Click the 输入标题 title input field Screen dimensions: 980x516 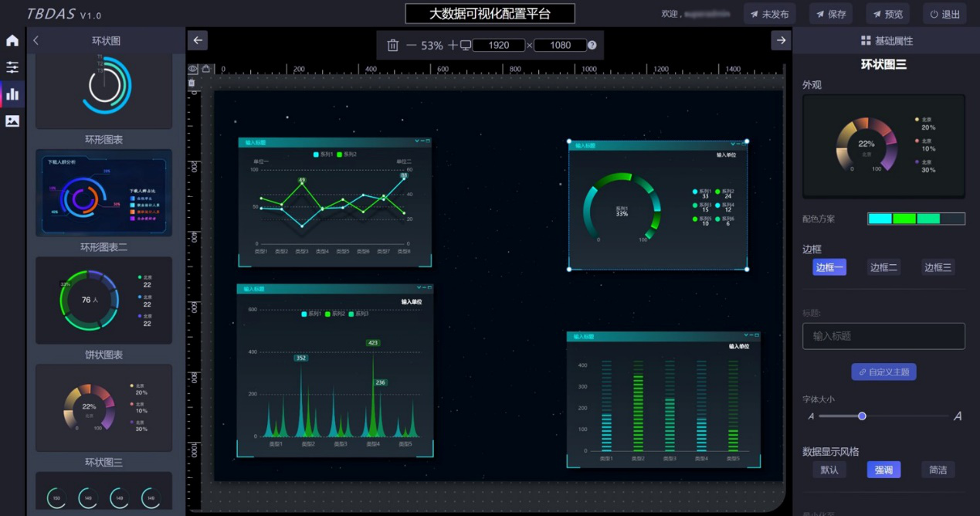pyautogui.click(x=883, y=336)
